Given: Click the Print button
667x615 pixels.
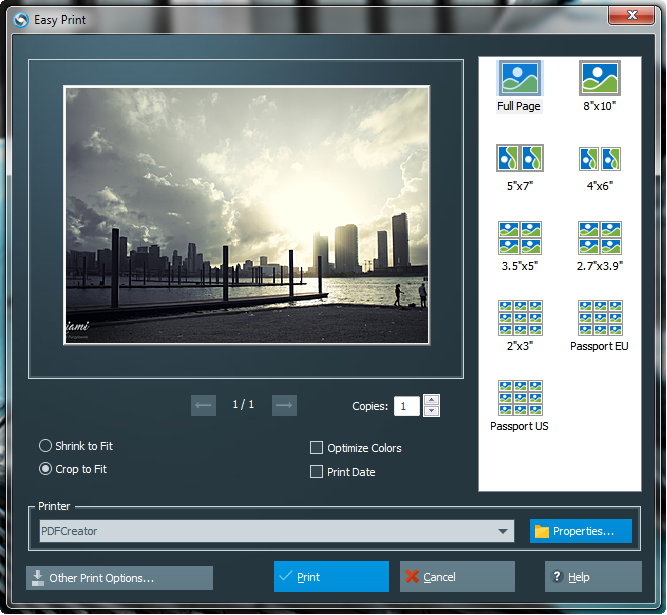Looking at the screenshot, I should pyautogui.click(x=331, y=577).
